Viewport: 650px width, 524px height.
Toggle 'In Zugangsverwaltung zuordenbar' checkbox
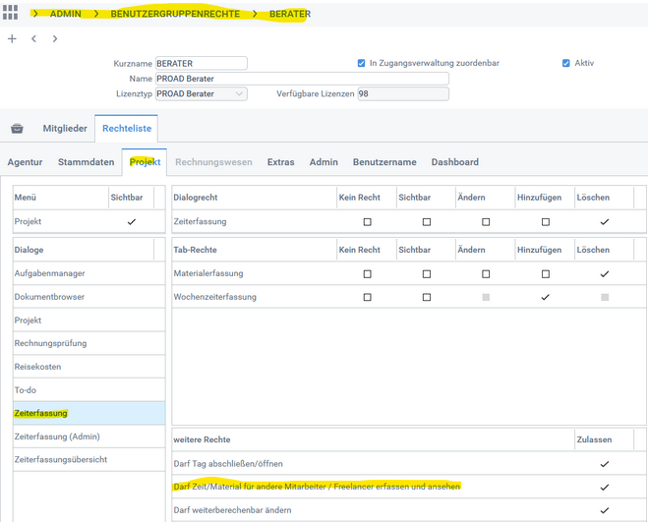361,63
